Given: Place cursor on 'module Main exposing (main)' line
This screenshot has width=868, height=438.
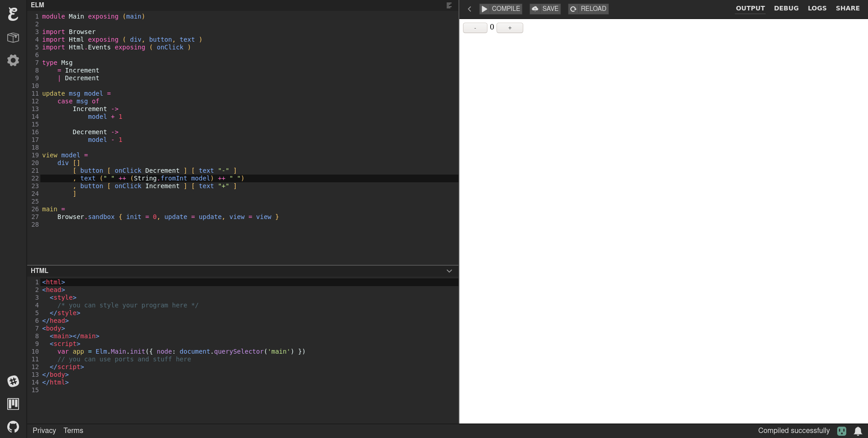Looking at the screenshot, I should 93,16.
